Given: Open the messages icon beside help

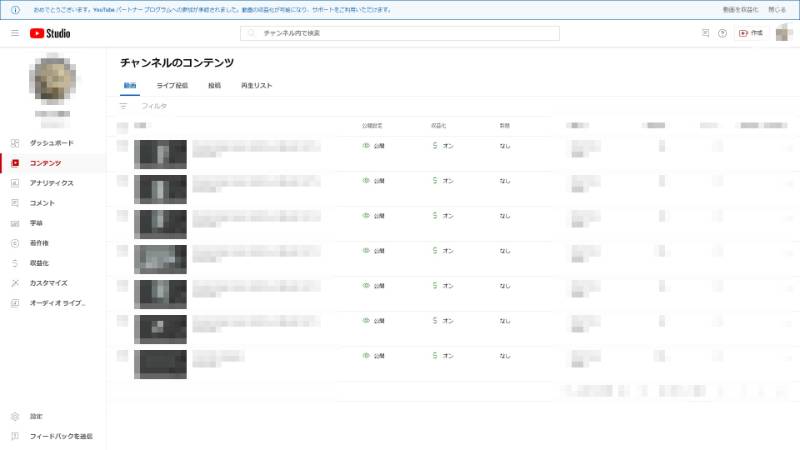Looking at the screenshot, I should pos(706,33).
